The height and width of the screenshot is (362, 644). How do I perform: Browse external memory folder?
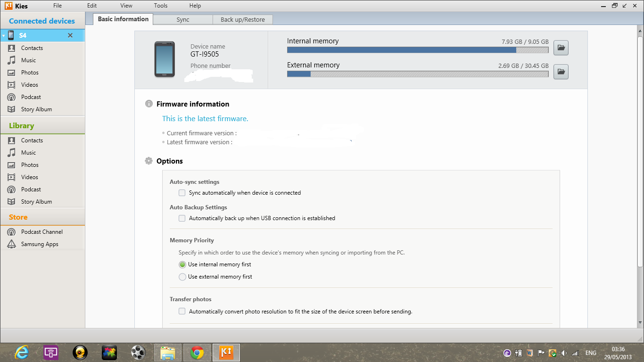(561, 72)
